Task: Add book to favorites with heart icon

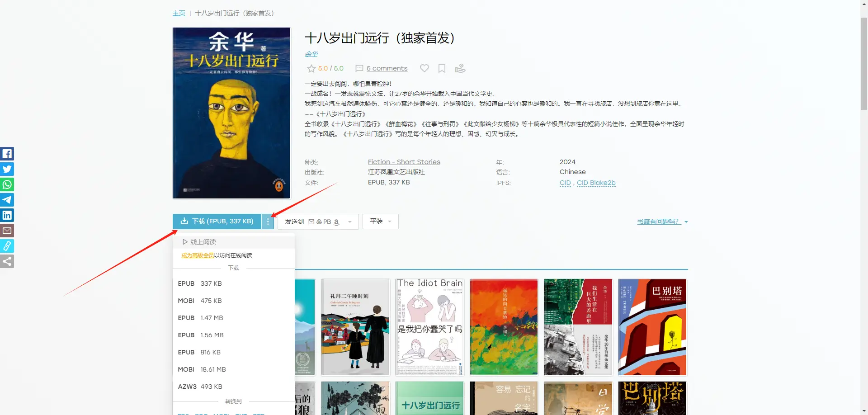Action: click(x=424, y=68)
